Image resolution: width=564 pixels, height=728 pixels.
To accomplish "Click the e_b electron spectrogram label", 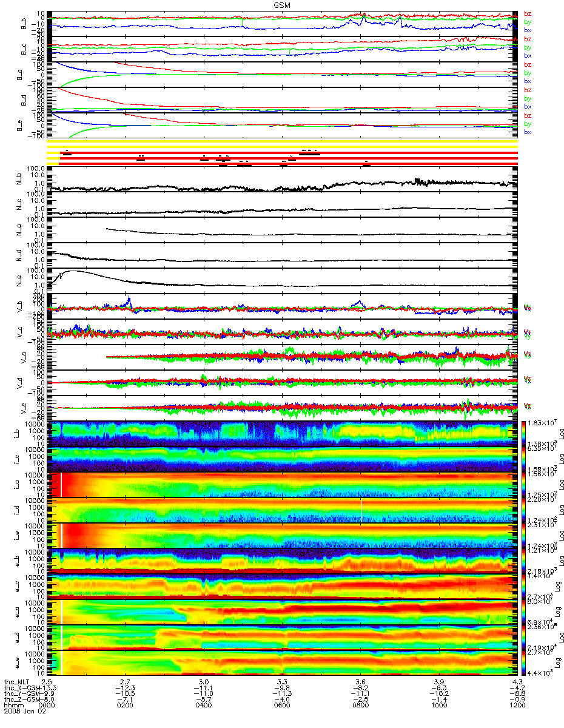I will tap(16, 561).
